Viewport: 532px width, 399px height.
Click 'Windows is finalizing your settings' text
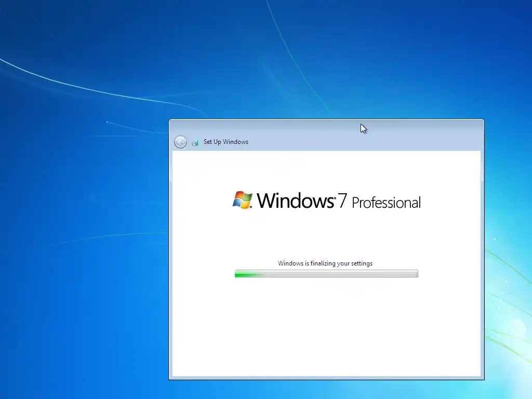click(x=325, y=263)
